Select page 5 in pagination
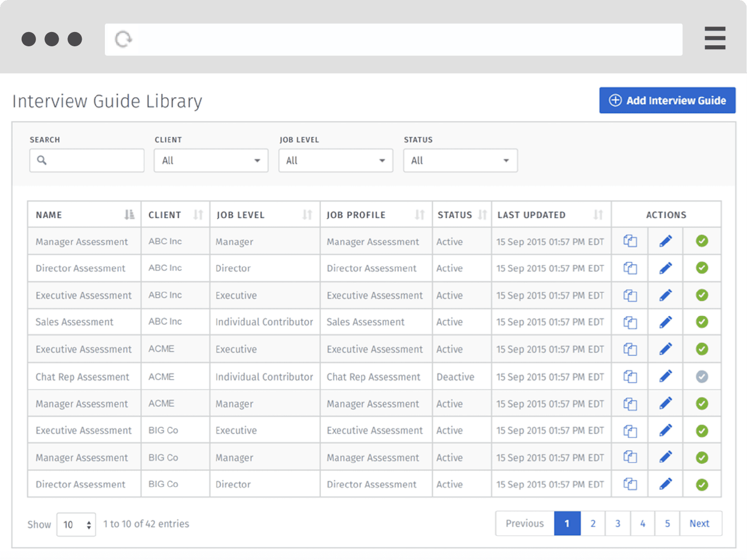The image size is (747, 560). 667,523
